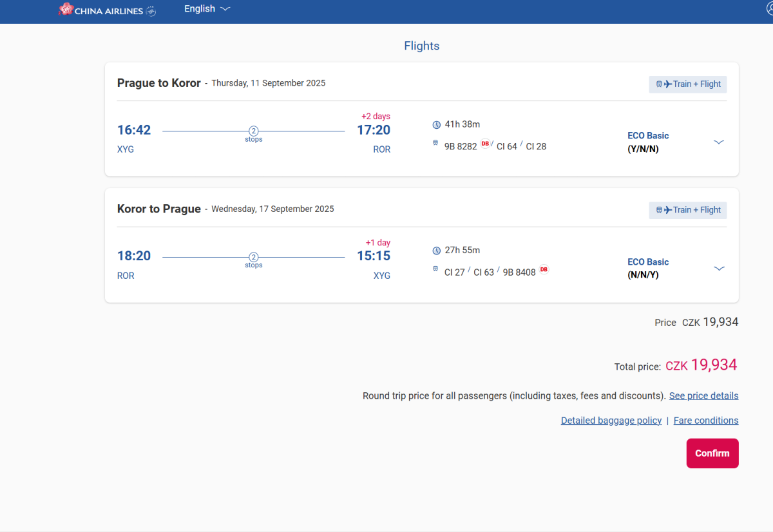
Task: Open the Fare conditions link
Action: pos(705,421)
